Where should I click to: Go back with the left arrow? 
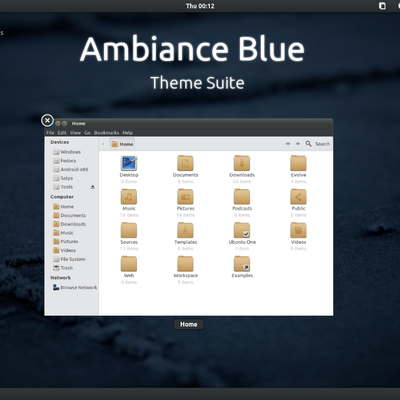point(288,144)
